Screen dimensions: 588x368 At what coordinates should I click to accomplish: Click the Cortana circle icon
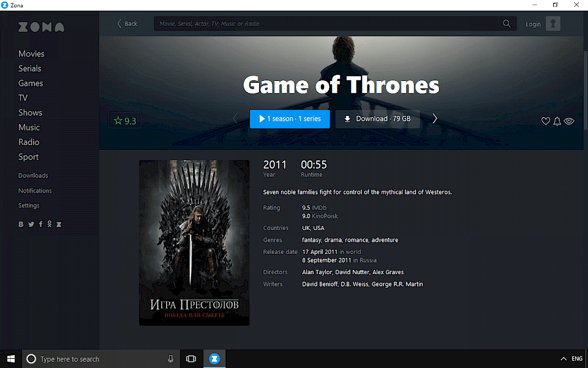coord(31,359)
